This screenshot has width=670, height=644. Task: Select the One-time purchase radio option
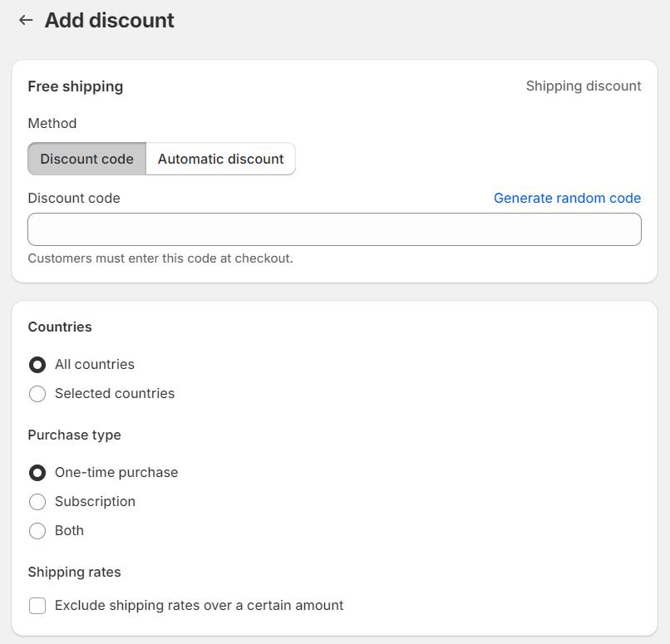[x=37, y=473]
